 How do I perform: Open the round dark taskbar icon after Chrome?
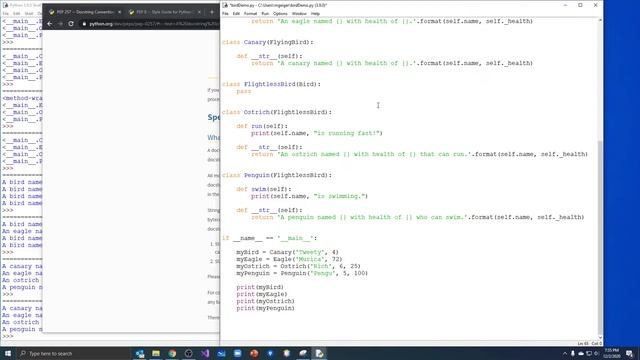click(x=189, y=353)
